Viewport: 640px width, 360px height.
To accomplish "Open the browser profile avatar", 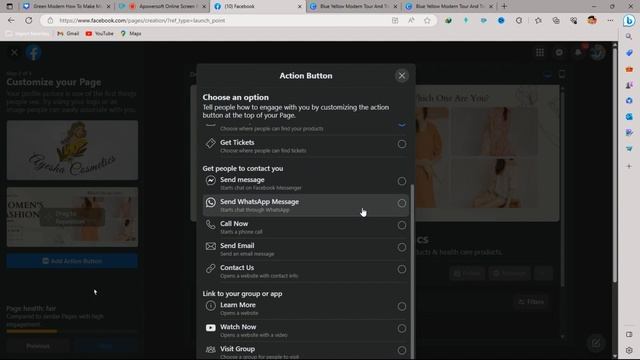I will [592, 20].
